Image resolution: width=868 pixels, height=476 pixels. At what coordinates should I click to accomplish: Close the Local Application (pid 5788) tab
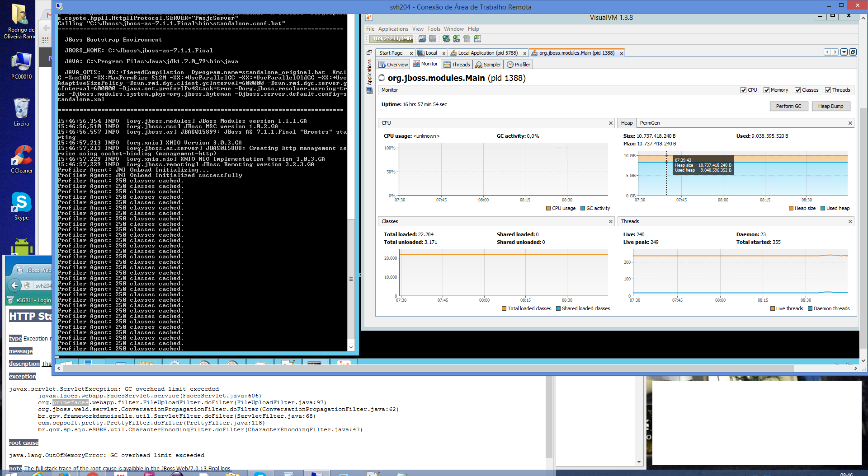[525, 53]
